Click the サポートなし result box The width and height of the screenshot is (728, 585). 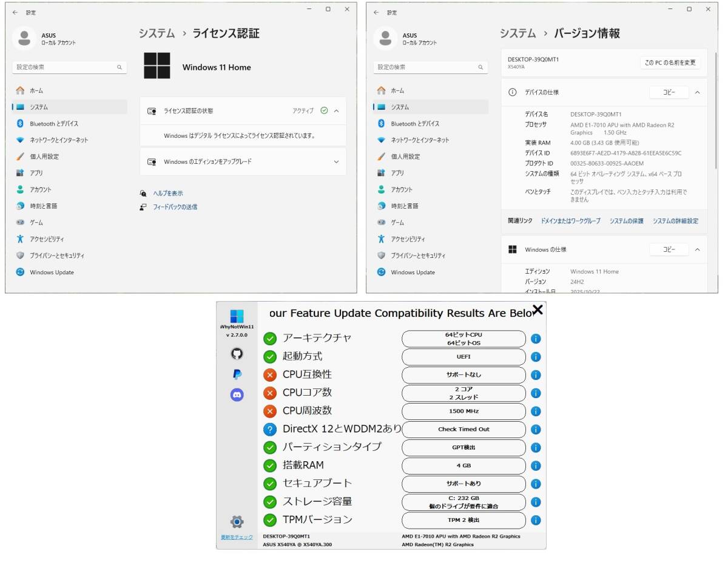(463, 375)
